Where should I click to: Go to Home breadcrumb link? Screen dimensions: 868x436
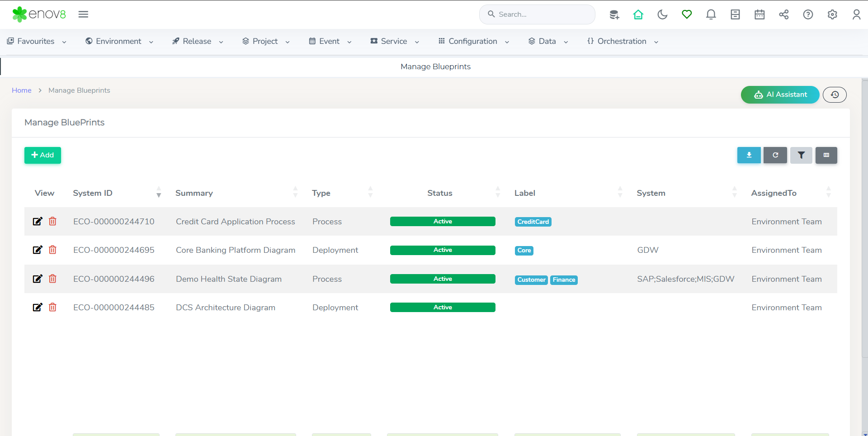tap(21, 90)
